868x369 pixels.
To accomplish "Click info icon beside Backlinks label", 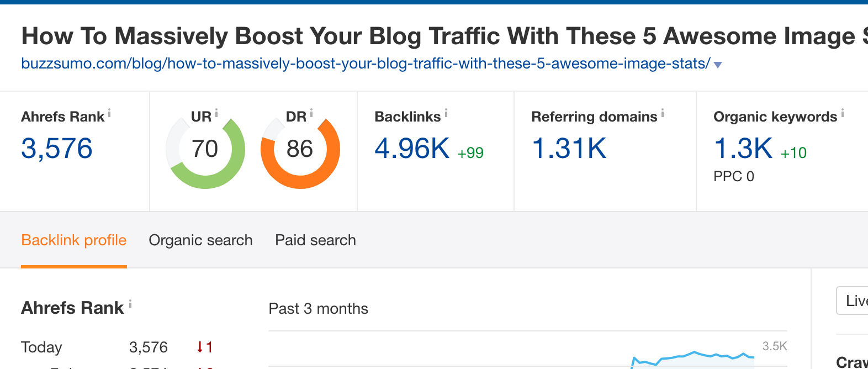I will coord(446,113).
